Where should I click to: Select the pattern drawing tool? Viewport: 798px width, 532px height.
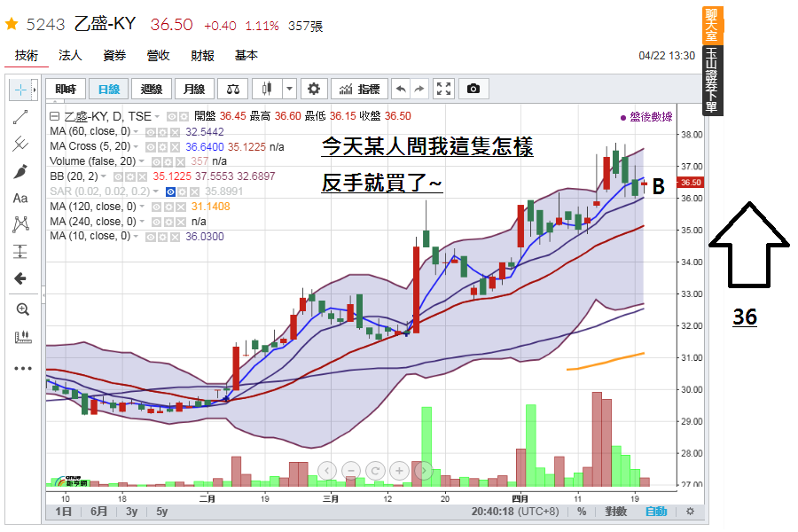pos(20,224)
